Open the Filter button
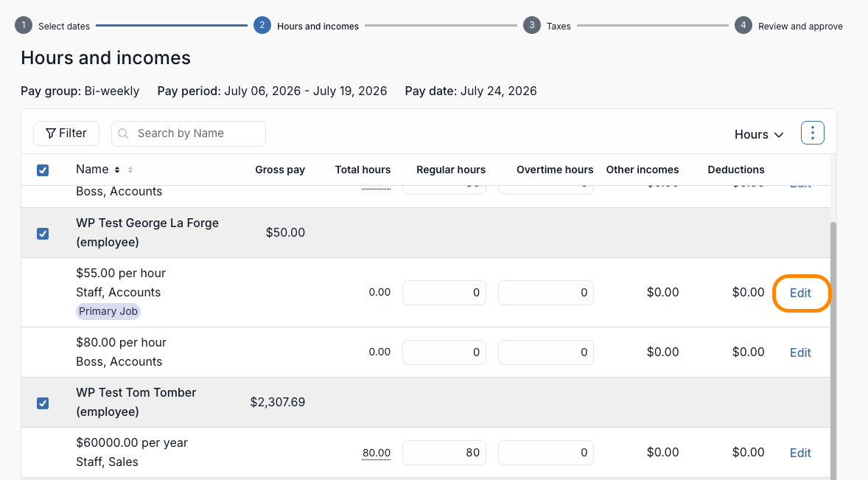The height and width of the screenshot is (480, 868). tap(66, 133)
